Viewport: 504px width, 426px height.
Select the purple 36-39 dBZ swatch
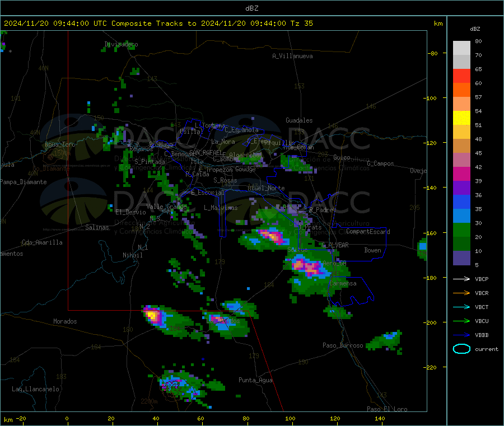(x=461, y=188)
